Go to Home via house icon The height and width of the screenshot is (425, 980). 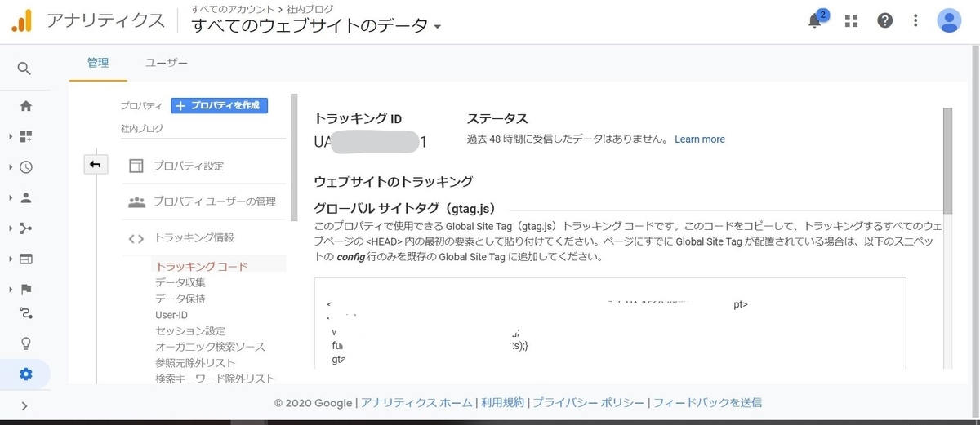(26, 106)
